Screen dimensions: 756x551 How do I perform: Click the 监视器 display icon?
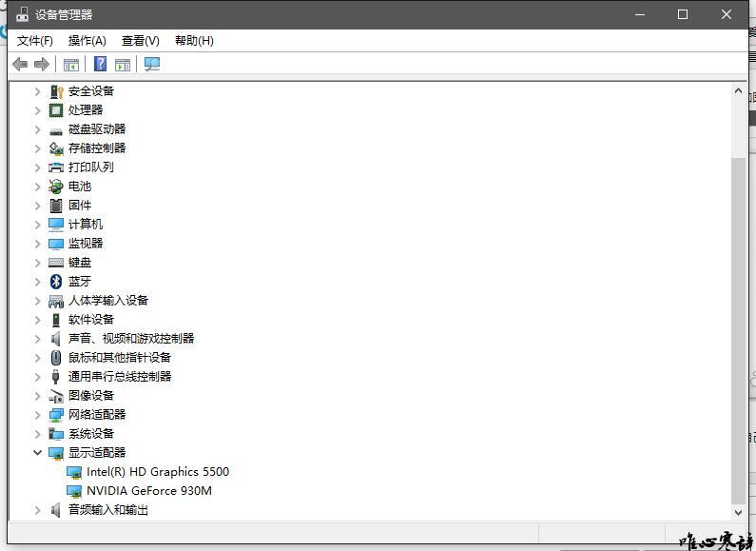coord(56,244)
